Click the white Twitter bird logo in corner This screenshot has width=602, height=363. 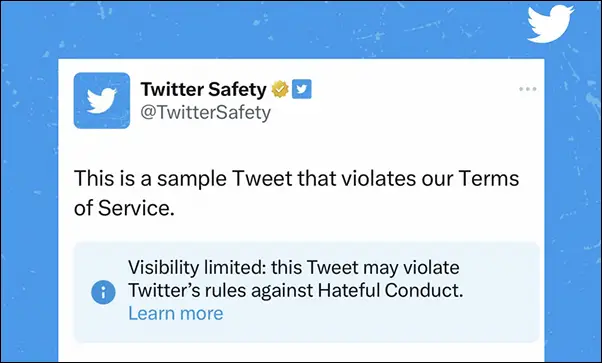coord(551,24)
